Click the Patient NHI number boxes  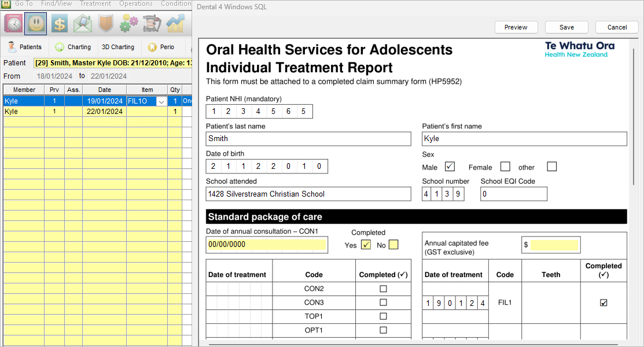[259, 111]
